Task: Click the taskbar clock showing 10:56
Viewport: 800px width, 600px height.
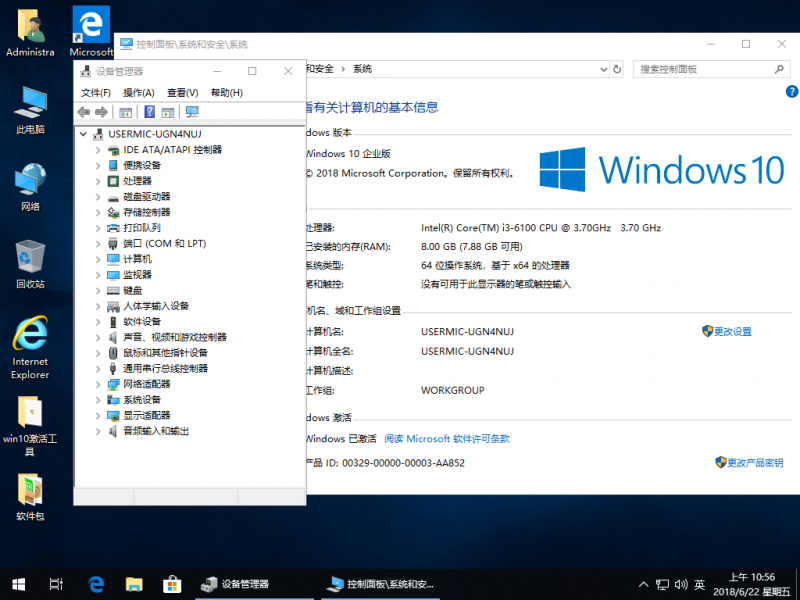Action: point(752,585)
